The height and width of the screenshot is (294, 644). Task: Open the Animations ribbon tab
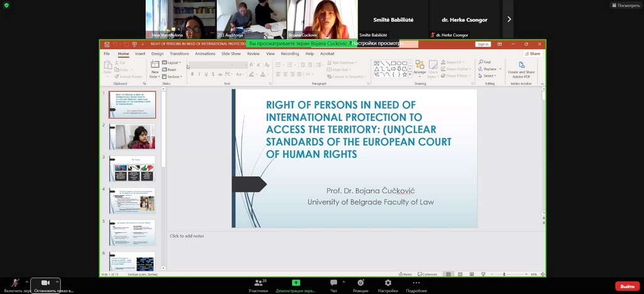pos(205,54)
